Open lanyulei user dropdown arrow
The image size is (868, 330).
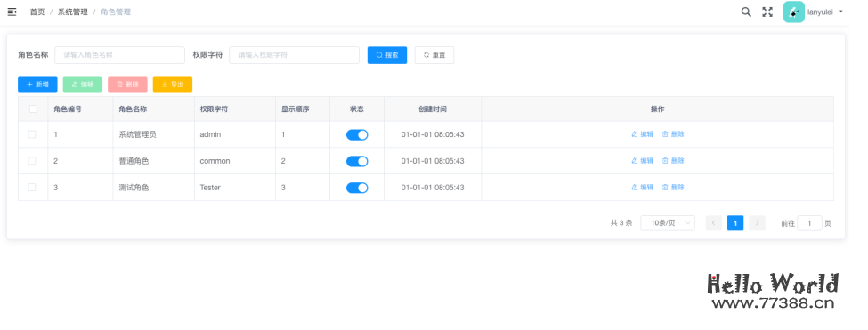pos(841,12)
